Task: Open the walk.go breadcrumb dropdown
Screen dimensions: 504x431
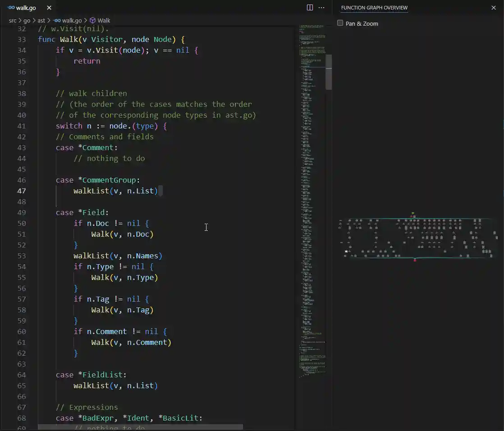Action: coord(72,20)
